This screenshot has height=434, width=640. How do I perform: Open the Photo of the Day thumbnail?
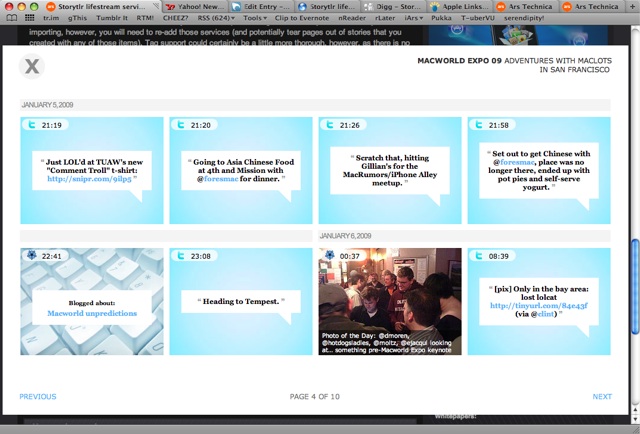point(390,301)
